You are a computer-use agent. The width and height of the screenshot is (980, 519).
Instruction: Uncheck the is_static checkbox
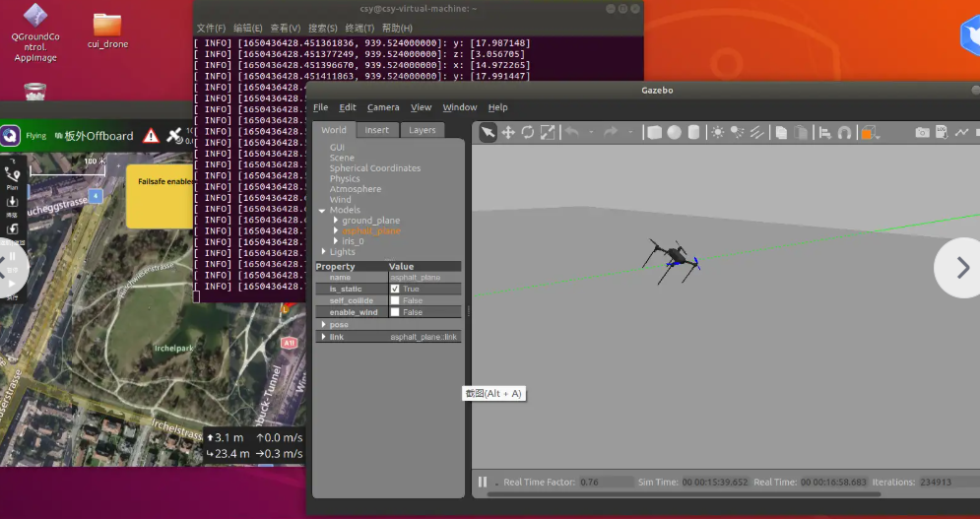point(395,289)
